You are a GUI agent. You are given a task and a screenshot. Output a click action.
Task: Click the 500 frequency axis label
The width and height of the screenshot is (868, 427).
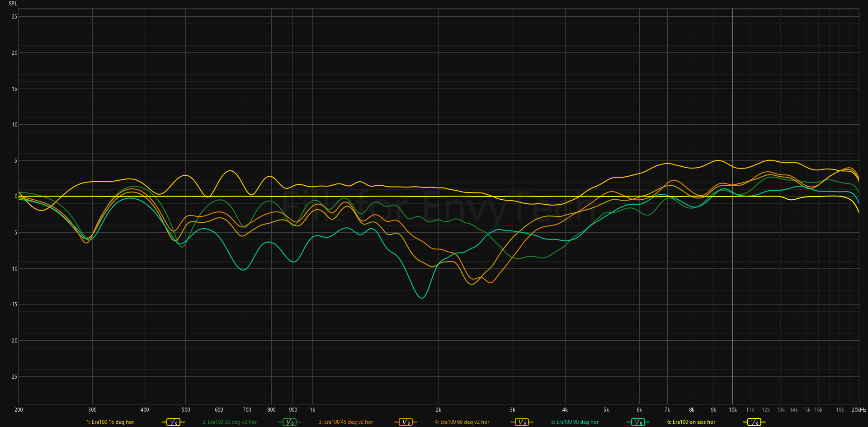186,410
